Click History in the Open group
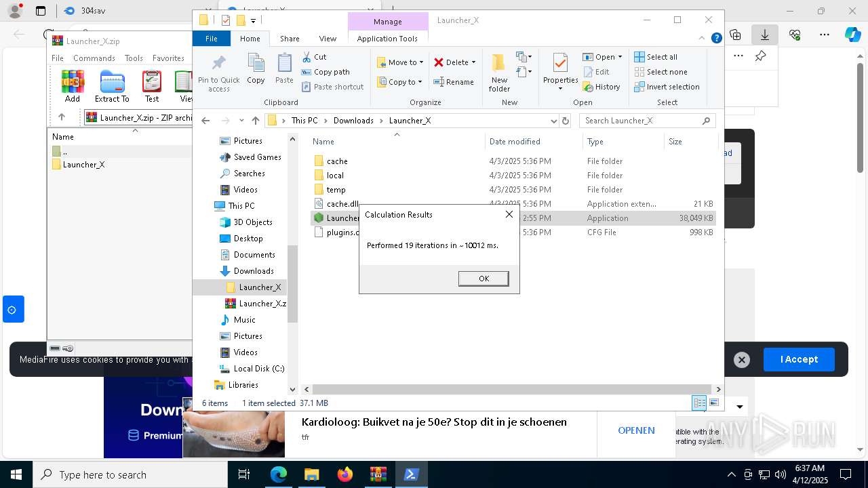The image size is (868, 488). (601, 87)
